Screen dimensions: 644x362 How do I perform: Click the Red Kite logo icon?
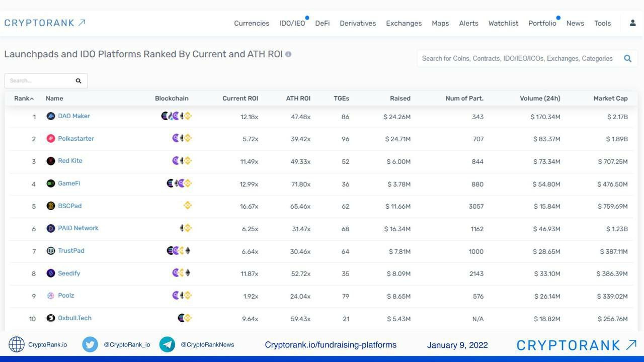click(50, 161)
